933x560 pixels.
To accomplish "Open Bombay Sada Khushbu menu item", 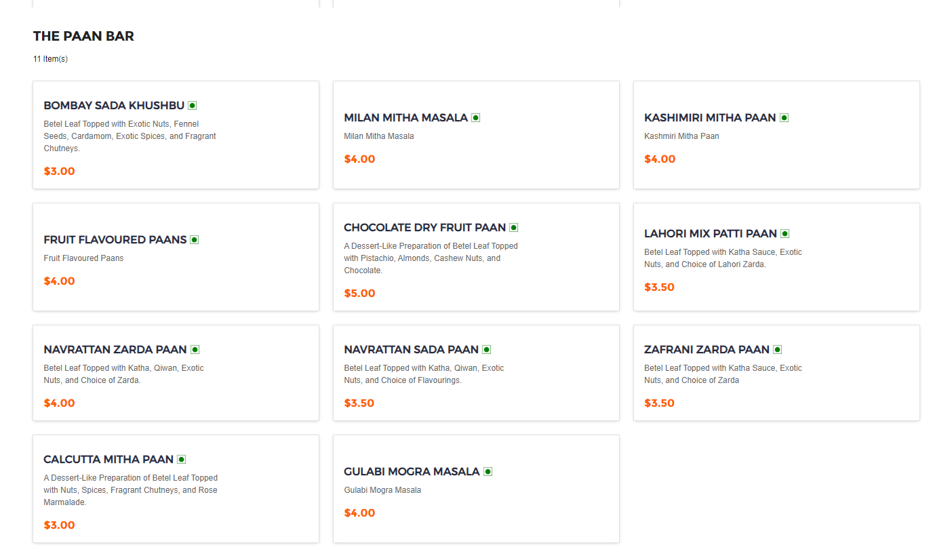I will coord(114,106).
